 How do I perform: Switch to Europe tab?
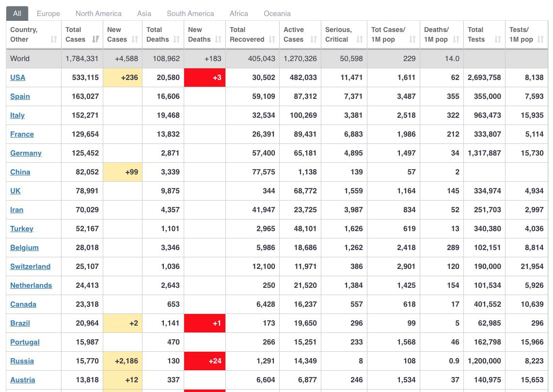pyautogui.click(x=48, y=14)
